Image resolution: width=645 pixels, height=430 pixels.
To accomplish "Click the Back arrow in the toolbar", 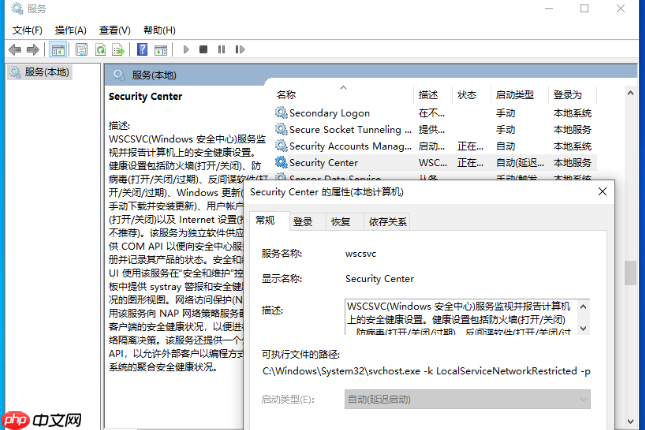I will 15,50.
